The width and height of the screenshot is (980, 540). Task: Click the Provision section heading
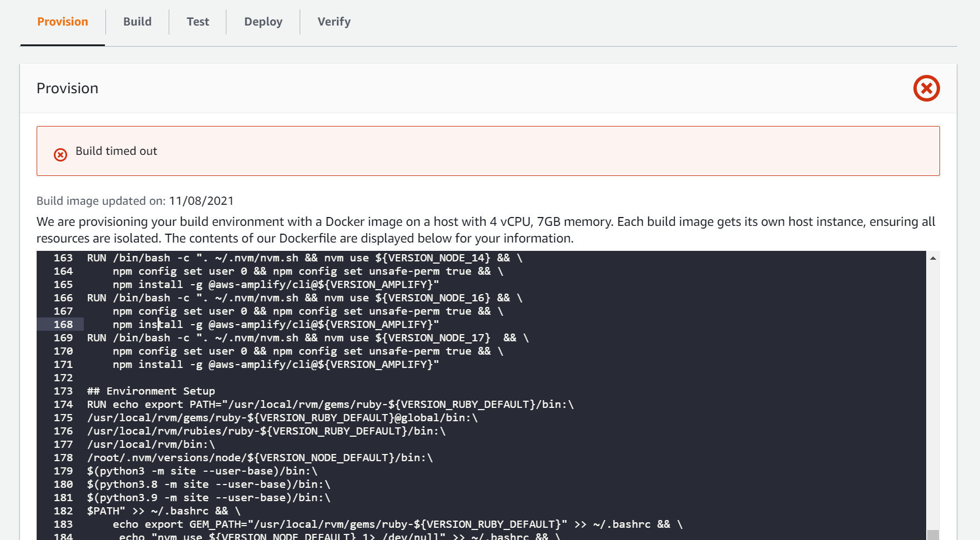(x=67, y=88)
